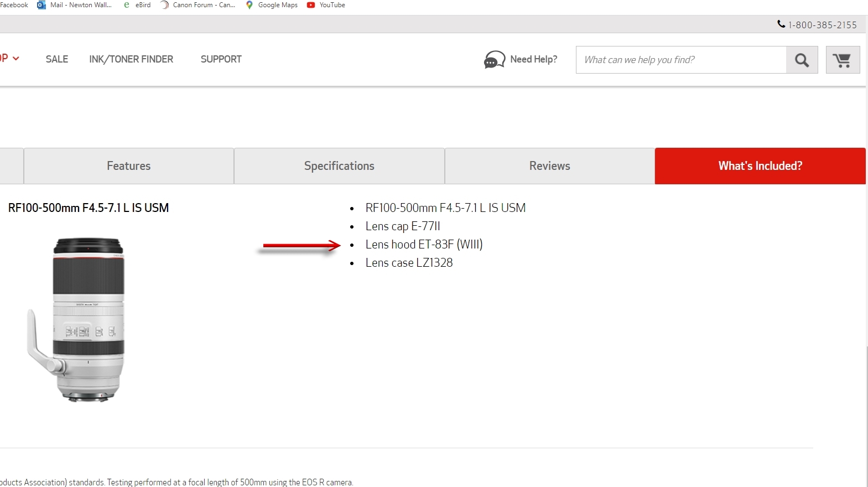This screenshot has height=487, width=868.
Task: Click the Mail - Newton Wall bookmark label
Action: pyautogui.click(x=81, y=5)
